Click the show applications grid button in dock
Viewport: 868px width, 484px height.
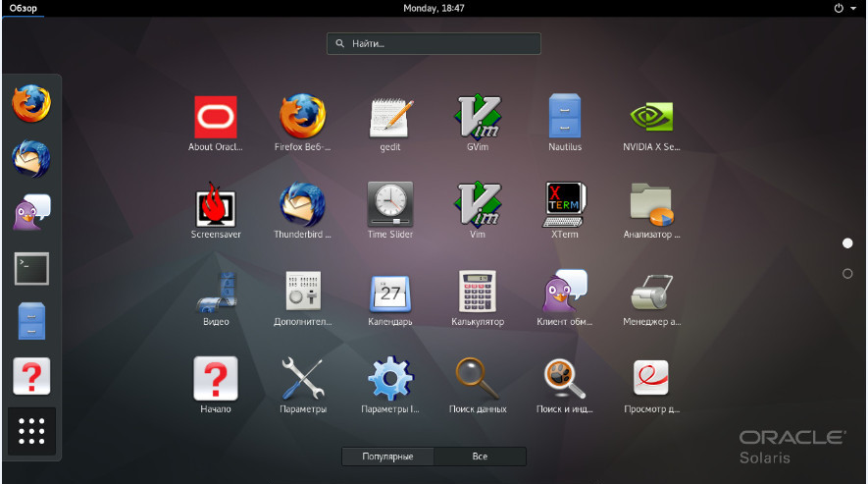pyautogui.click(x=31, y=431)
